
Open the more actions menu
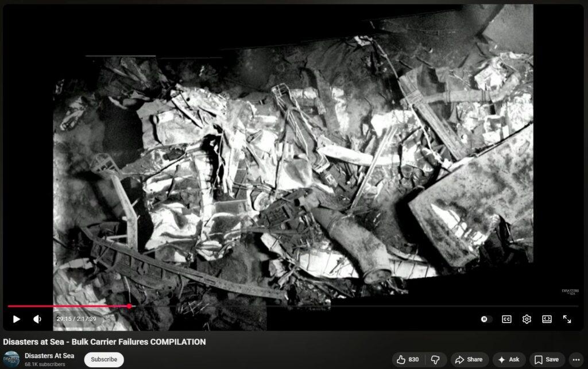577,360
